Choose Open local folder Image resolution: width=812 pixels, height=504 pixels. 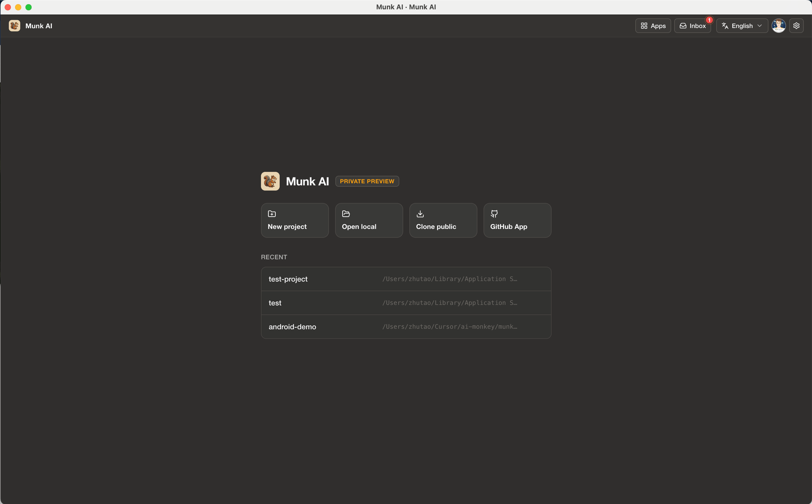(x=369, y=220)
